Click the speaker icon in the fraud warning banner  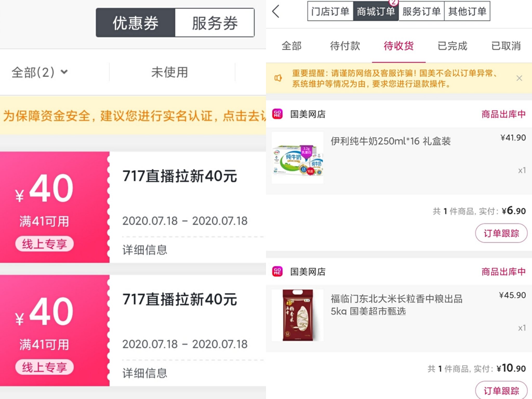pyautogui.click(x=279, y=78)
